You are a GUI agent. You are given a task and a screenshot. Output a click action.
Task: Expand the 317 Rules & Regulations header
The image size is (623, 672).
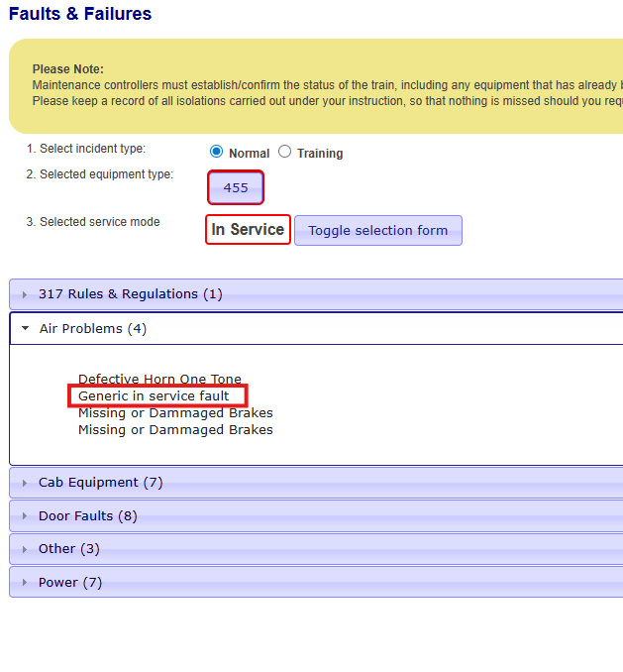(130, 294)
